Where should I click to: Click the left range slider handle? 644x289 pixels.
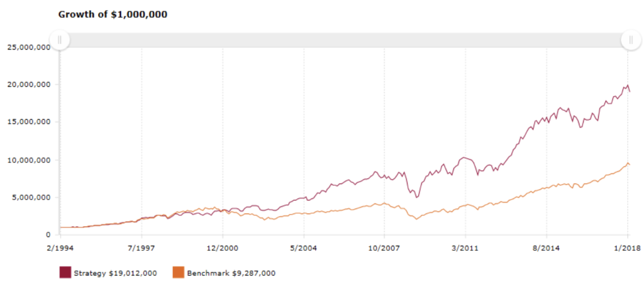point(60,40)
